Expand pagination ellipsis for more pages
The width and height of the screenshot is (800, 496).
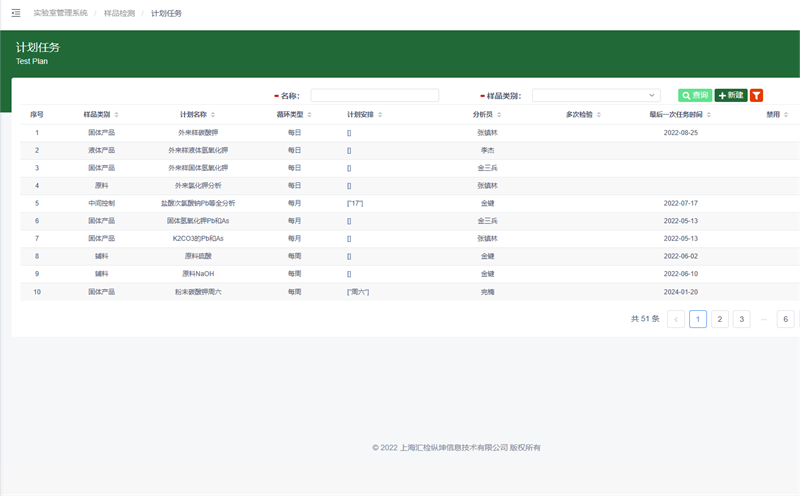coord(764,319)
